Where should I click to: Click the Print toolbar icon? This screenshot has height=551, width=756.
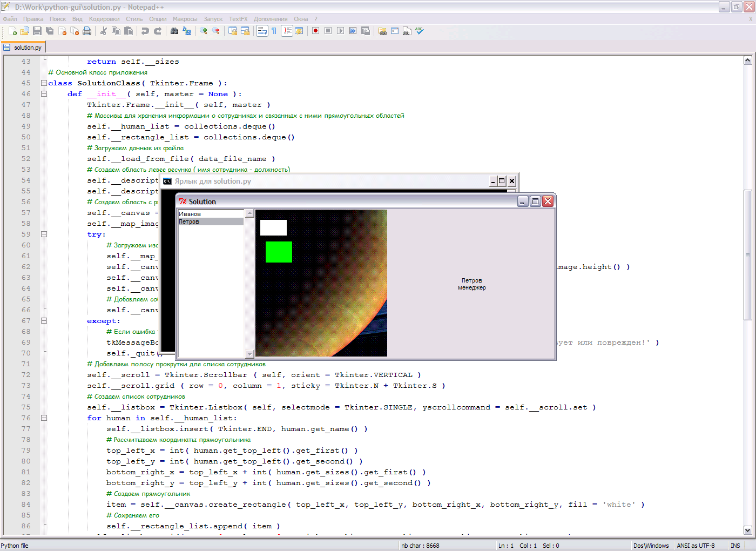[86, 31]
